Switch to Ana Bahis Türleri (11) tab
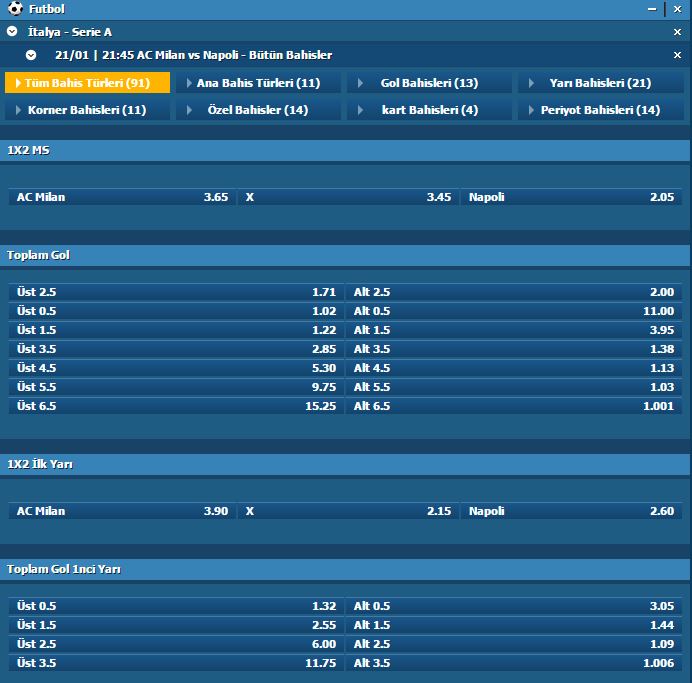The width and height of the screenshot is (692, 683). [258, 83]
